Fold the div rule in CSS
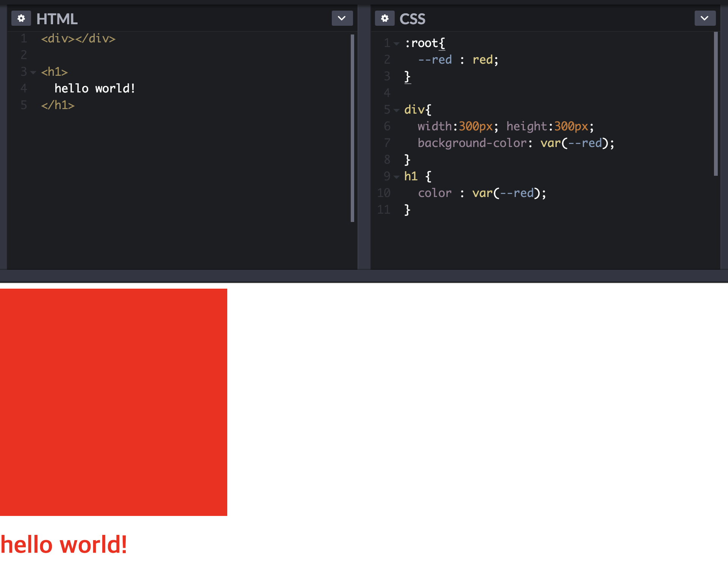This screenshot has width=728, height=572. (x=397, y=110)
